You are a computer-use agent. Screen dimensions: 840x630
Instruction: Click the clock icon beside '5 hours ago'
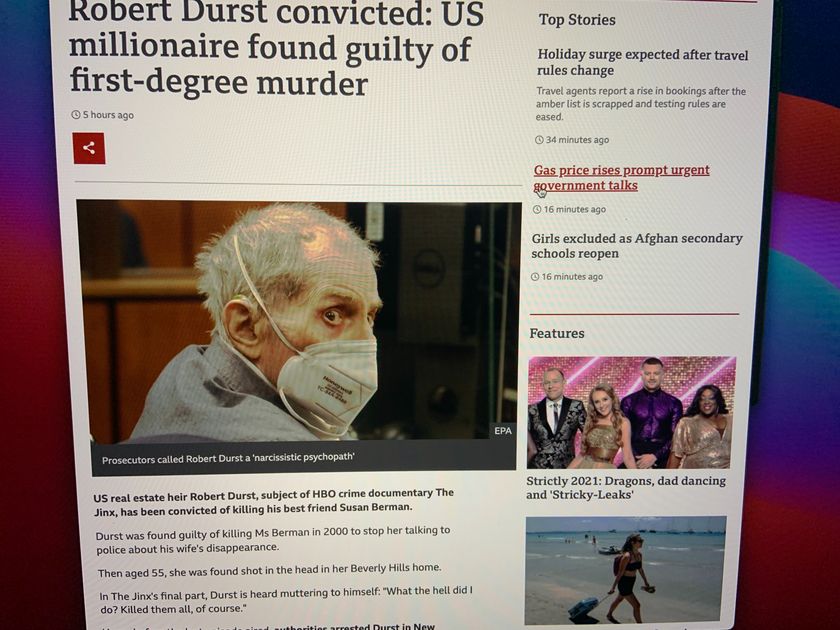click(x=76, y=115)
